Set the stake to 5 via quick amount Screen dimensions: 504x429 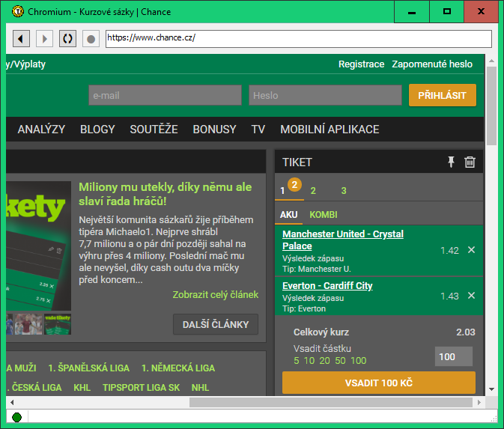coord(297,361)
